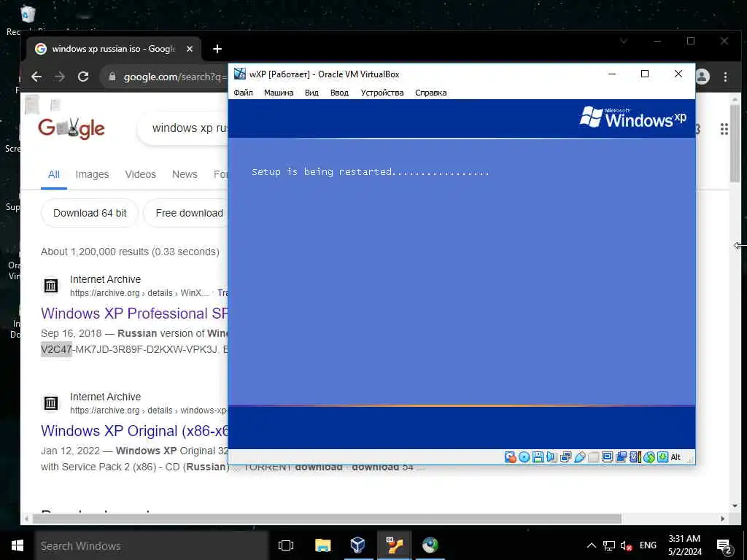Click the keyboard capture arrow icon beside Alt
This screenshot has height=560, width=747.
[662, 457]
